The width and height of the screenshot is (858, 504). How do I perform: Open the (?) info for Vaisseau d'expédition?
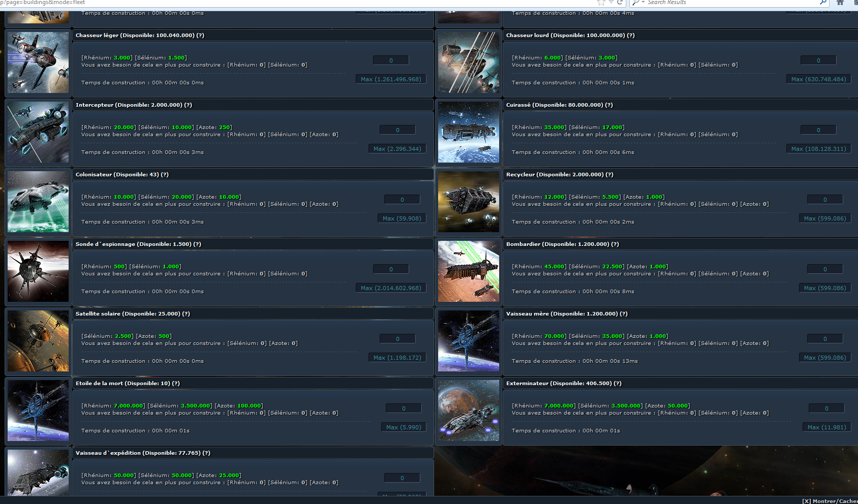[x=206, y=453]
